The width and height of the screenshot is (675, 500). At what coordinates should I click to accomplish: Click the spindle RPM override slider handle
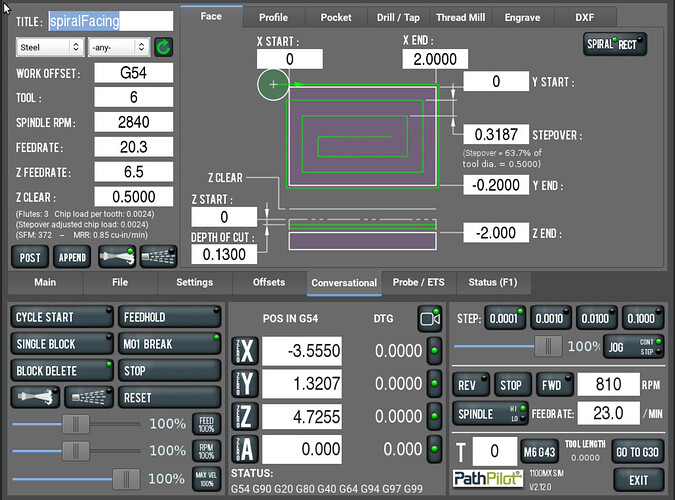tap(76, 451)
